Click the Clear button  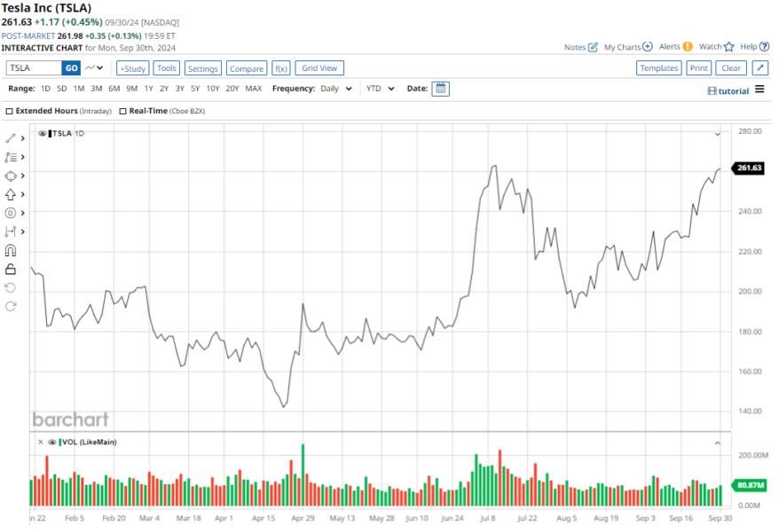(731, 68)
